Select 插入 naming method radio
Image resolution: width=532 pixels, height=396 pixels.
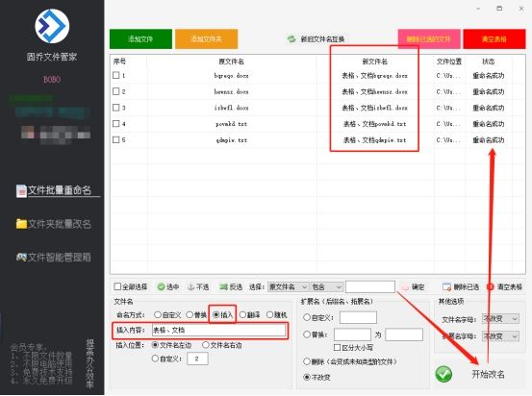tap(216, 315)
